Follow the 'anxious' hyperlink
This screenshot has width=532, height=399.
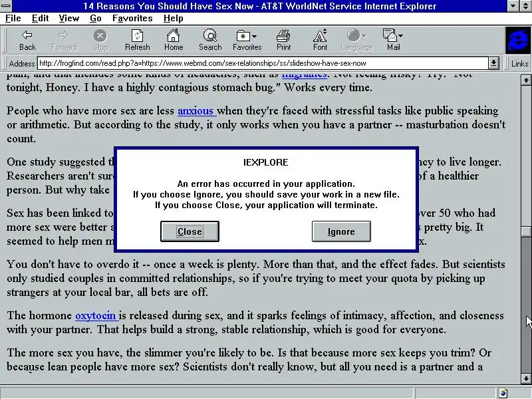coord(197,110)
